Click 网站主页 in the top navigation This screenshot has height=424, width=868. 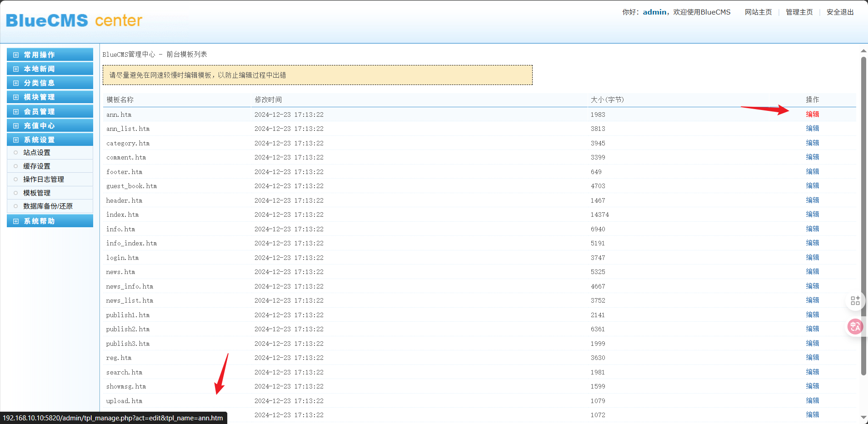point(758,12)
